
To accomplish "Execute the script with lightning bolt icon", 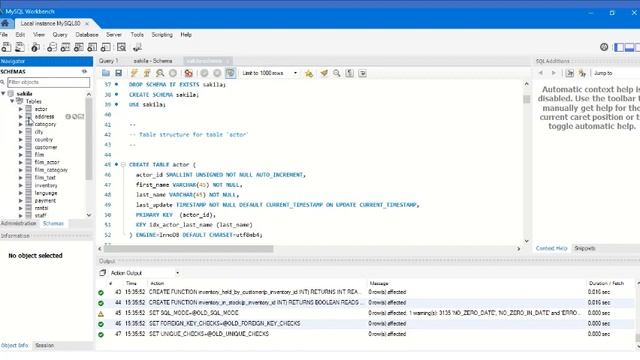I will click(134, 73).
